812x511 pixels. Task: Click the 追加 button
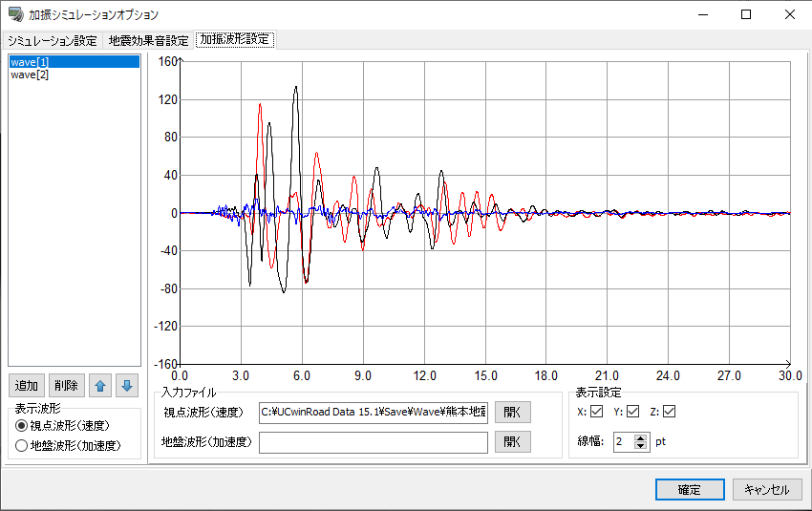(x=27, y=386)
